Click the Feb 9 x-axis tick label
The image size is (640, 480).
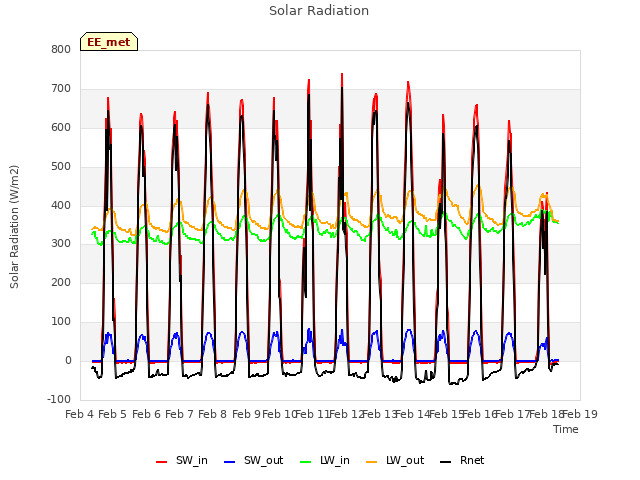tap(246, 414)
